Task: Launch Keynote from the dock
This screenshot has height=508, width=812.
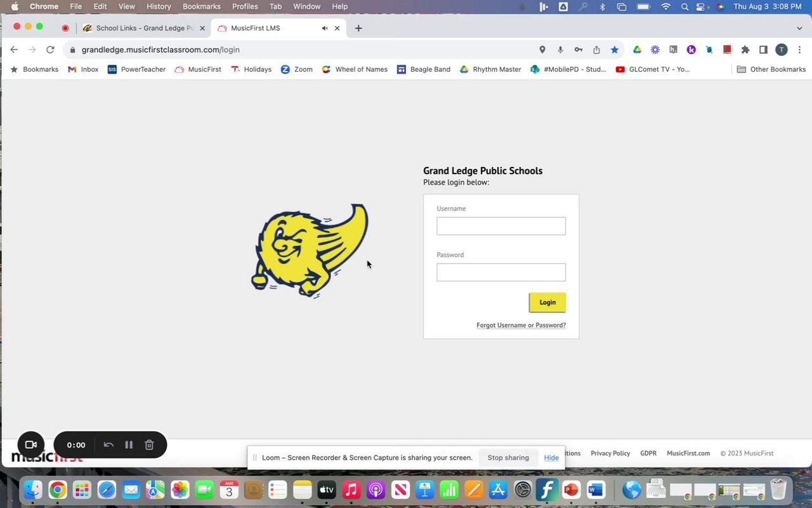Action: pyautogui.click(x=424, y=490)
